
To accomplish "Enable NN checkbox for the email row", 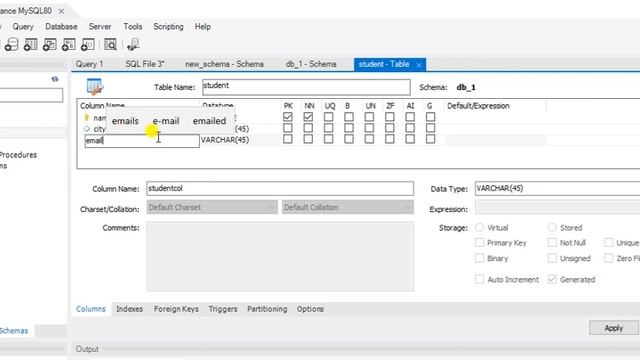I will (x=308, y=139).
